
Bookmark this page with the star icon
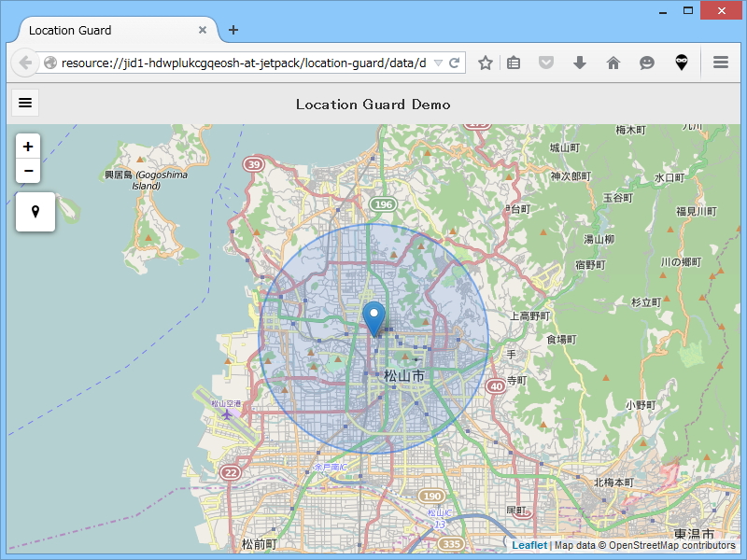click(x=485, y=63)
